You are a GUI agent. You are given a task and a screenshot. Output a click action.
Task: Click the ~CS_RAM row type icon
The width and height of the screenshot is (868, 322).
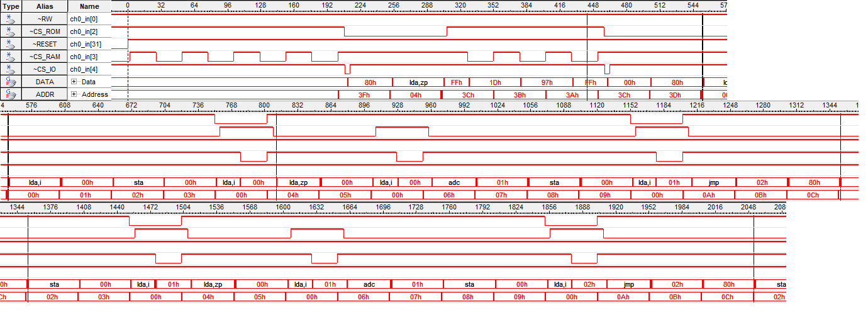pos(11,57)
